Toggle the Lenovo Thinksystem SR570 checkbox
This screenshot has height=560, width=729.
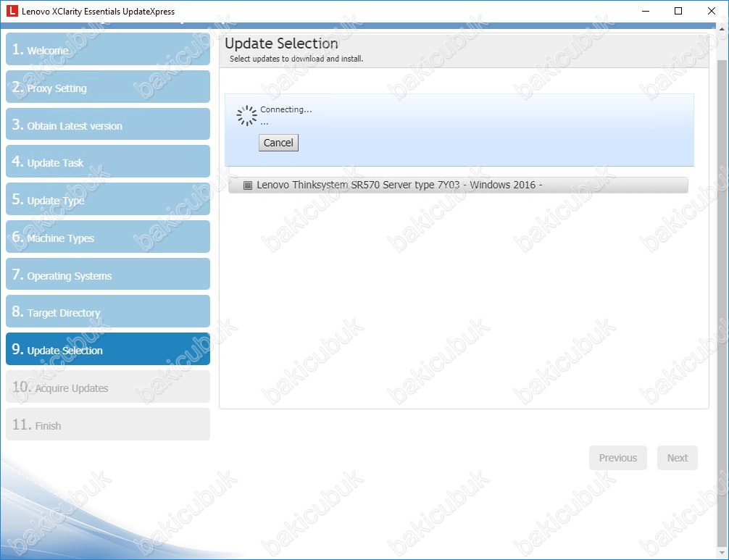pos(248,185)
